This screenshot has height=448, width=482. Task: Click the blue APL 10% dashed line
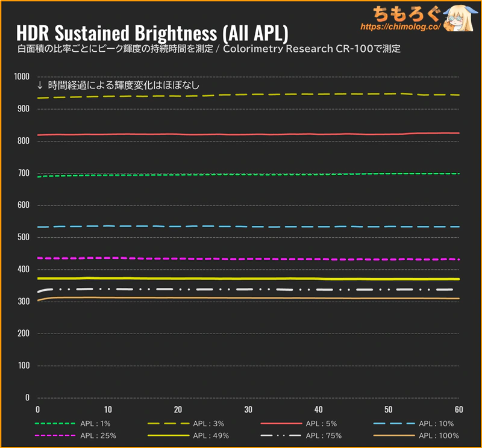(248, 226)
